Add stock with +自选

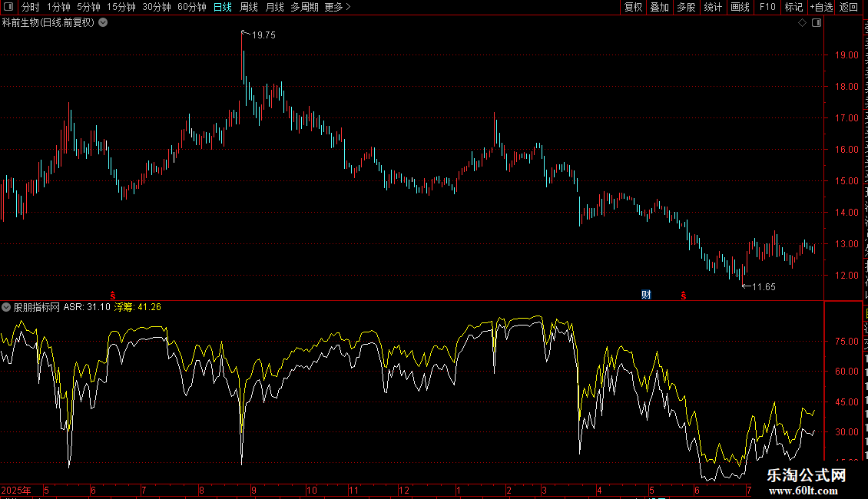tap(821, 7)
